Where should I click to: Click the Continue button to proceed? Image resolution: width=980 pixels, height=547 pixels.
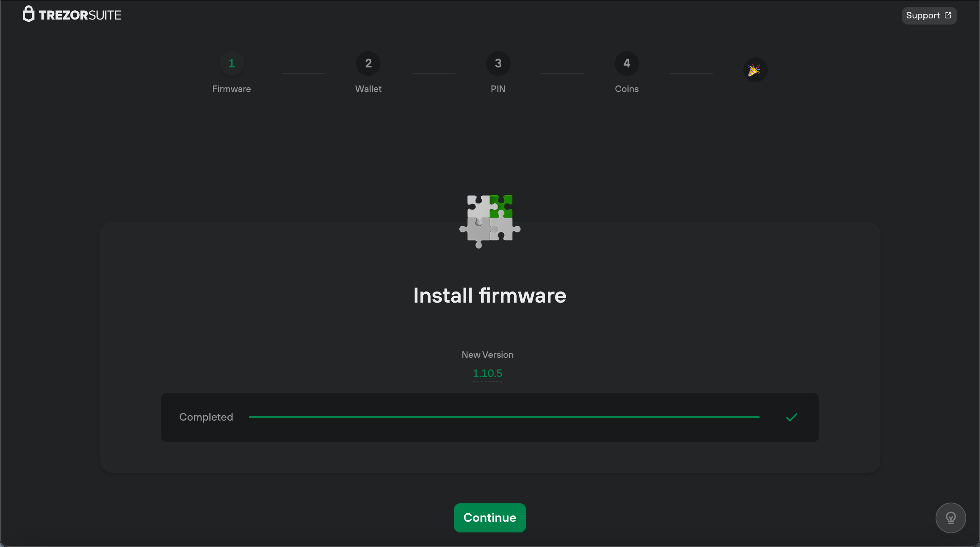(x=489, y=518)
